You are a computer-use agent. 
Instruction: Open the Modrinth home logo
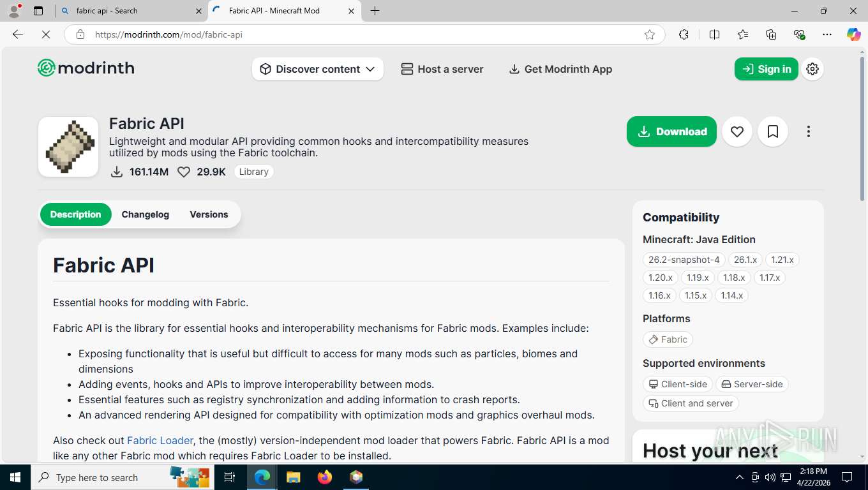point(86,68)
